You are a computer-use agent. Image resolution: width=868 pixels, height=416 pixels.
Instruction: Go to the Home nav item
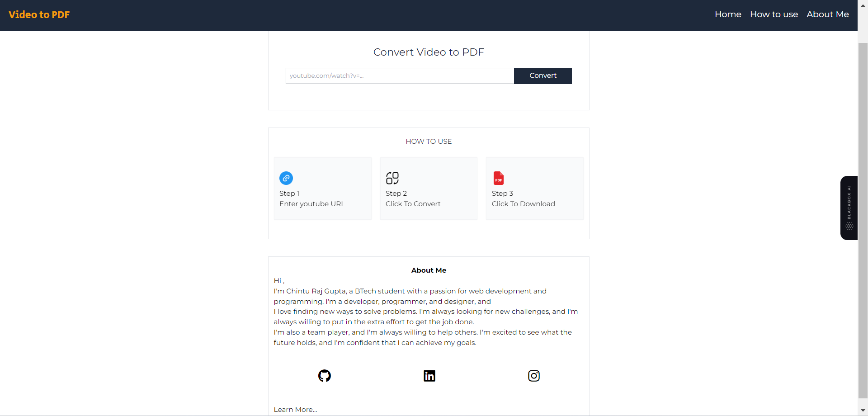tap(728, 14)
